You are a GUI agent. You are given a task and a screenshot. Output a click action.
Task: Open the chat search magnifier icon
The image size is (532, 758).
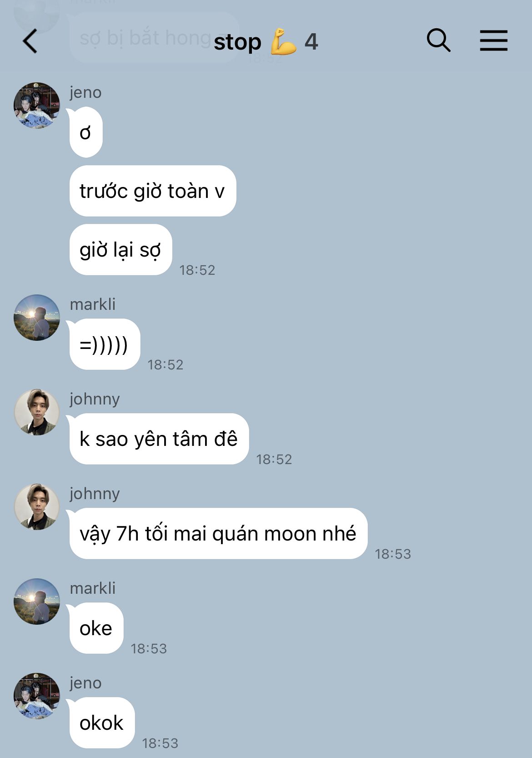pos(438,40)
